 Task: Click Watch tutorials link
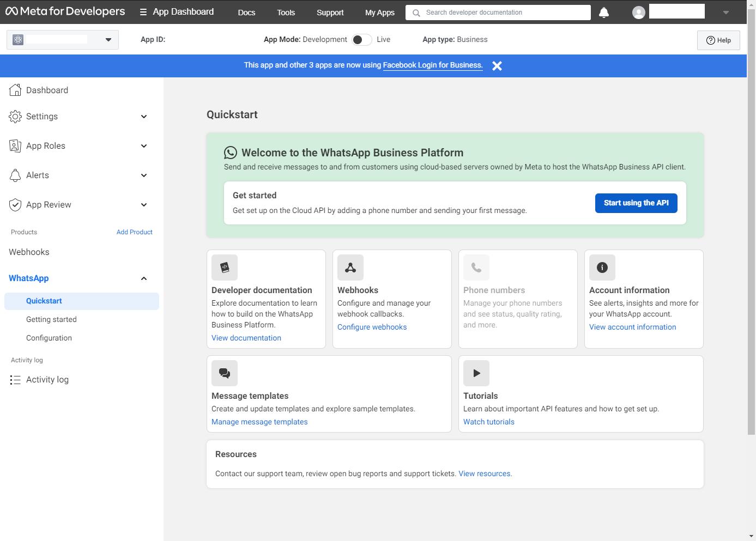pyautogui.click(x=489, y=422)
